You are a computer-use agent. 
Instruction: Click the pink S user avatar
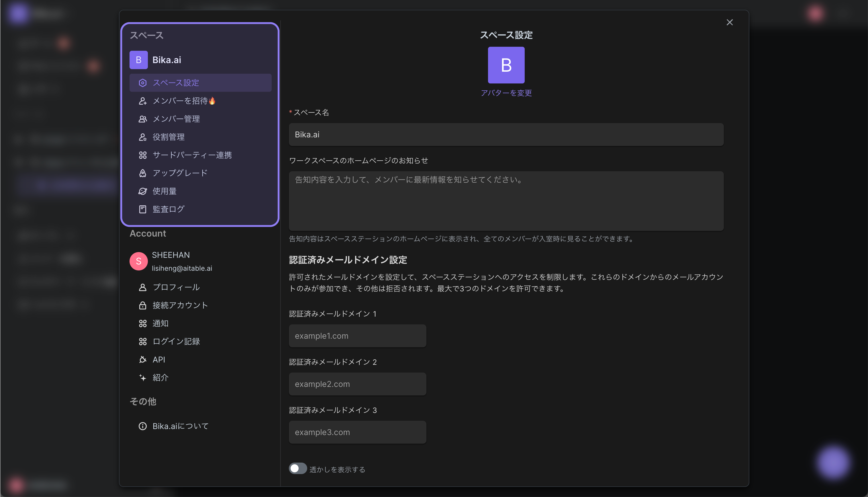tap(138, 262)
